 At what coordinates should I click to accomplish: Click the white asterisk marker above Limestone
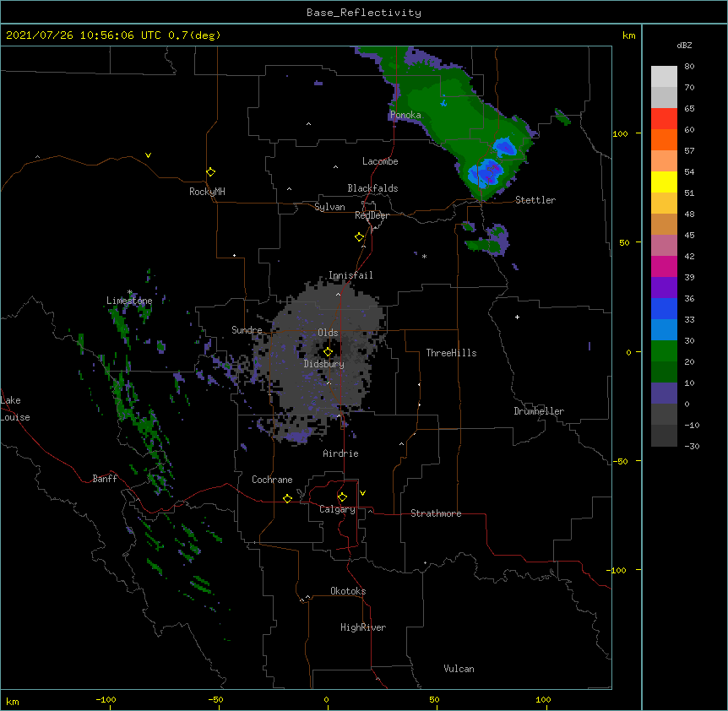[130, 292]
